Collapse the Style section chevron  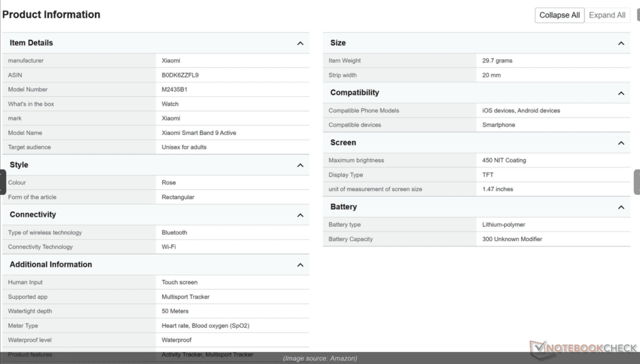[x=300, y=165]
